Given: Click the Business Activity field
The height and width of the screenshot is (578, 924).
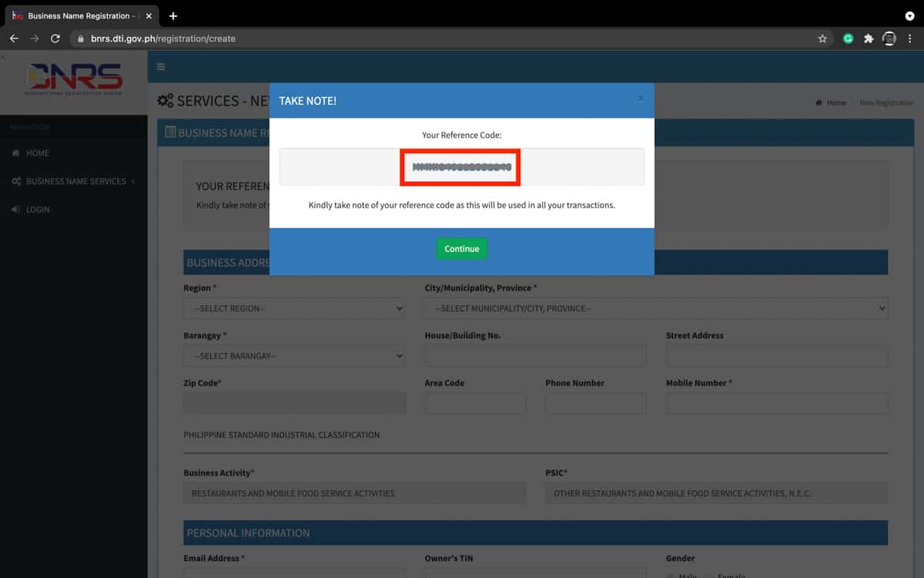Looking at the screenshot, I should (x=355, y=493).
